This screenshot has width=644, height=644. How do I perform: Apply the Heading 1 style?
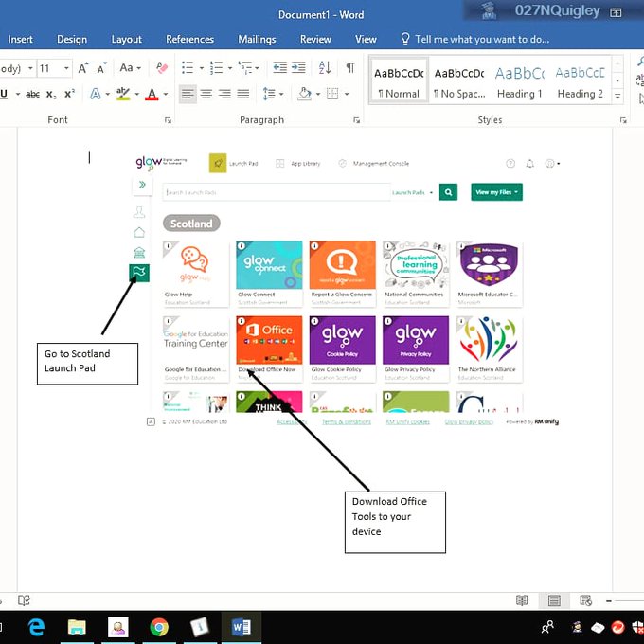point(520,80)
